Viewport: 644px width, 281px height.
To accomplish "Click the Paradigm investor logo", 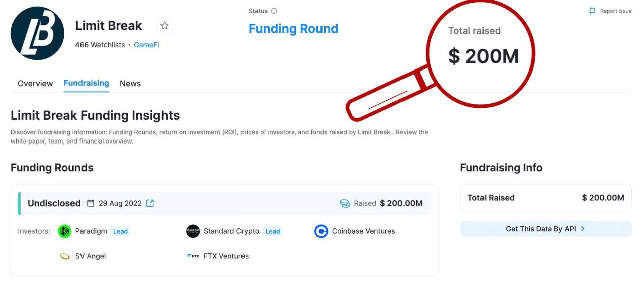I will (x=65, y=231).
